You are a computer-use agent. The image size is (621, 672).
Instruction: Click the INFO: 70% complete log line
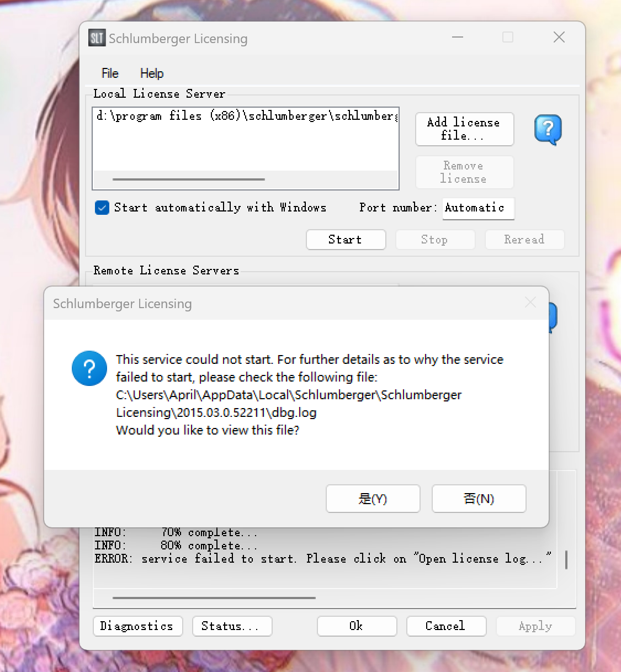[x=176, y=532]
